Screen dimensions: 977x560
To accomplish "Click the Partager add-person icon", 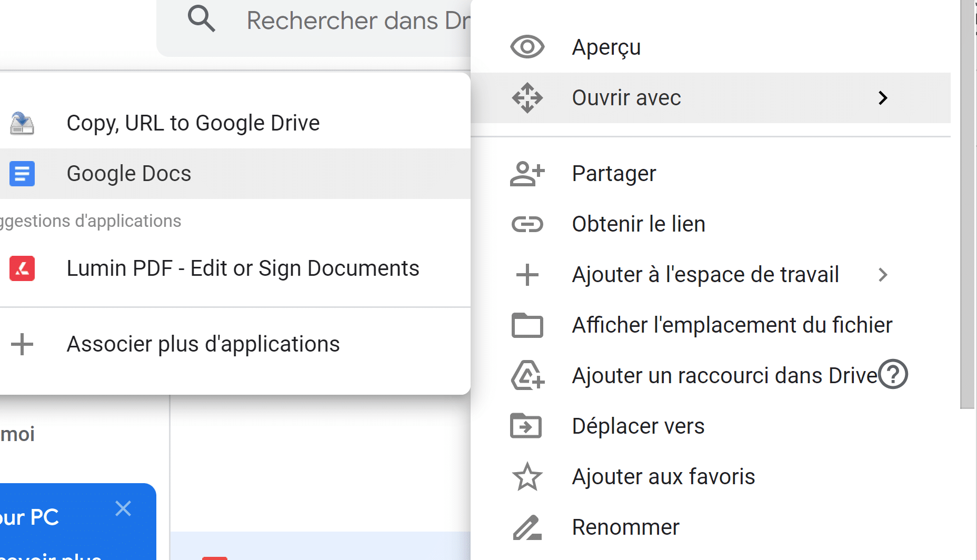I will pos(527,174).
